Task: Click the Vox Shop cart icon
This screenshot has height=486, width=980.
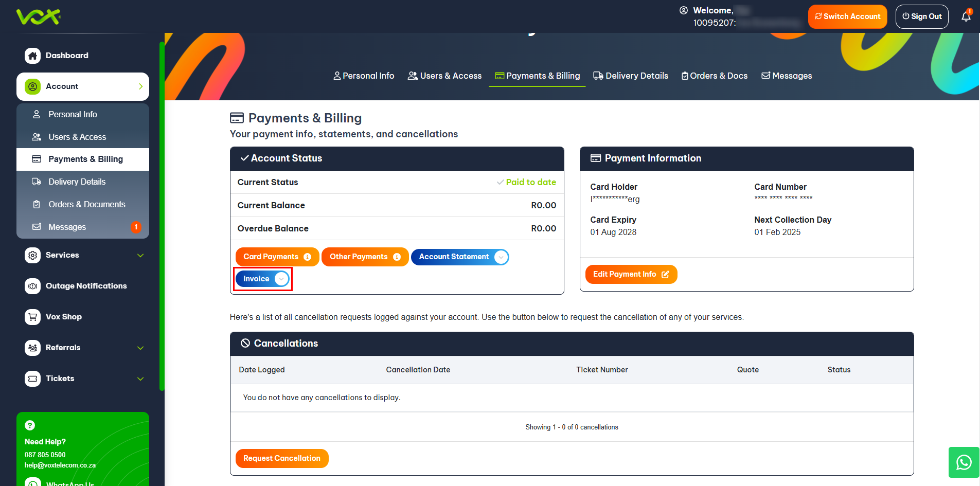Action: pyautogui.click(x=32, y=317)
